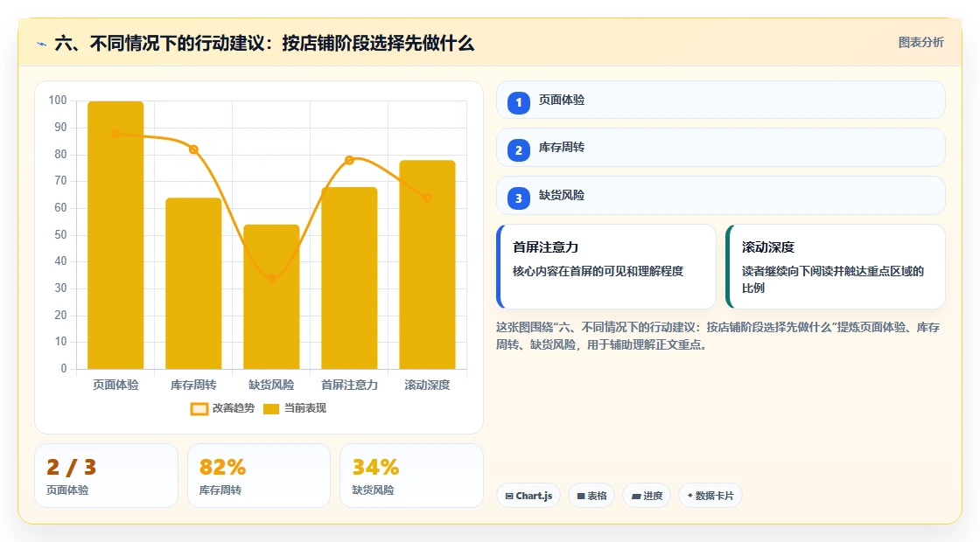This screenshot has width=980, height=542.
Task: Toggle the 当前表现 legend swatch
Action: (x=270, y=409)
